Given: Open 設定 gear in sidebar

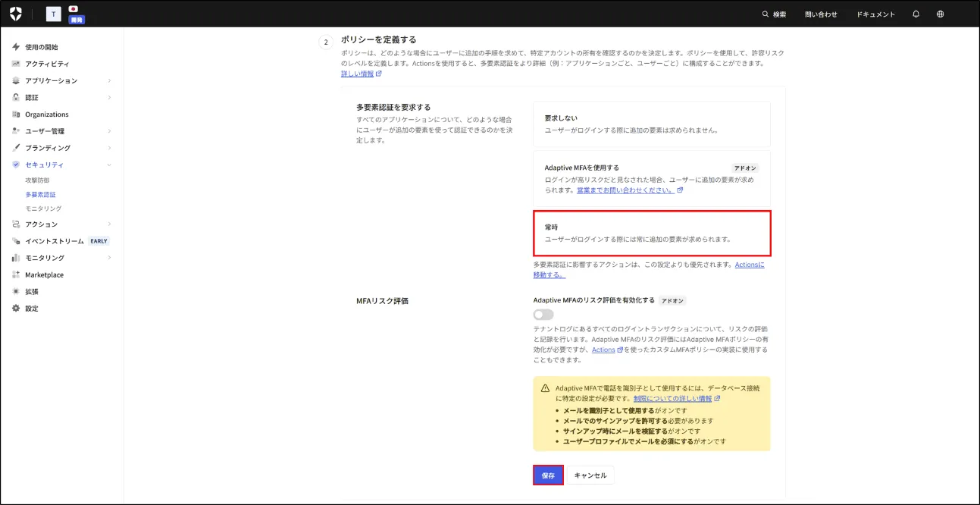Looking at the screenshot, I should (x=31, y=309).
